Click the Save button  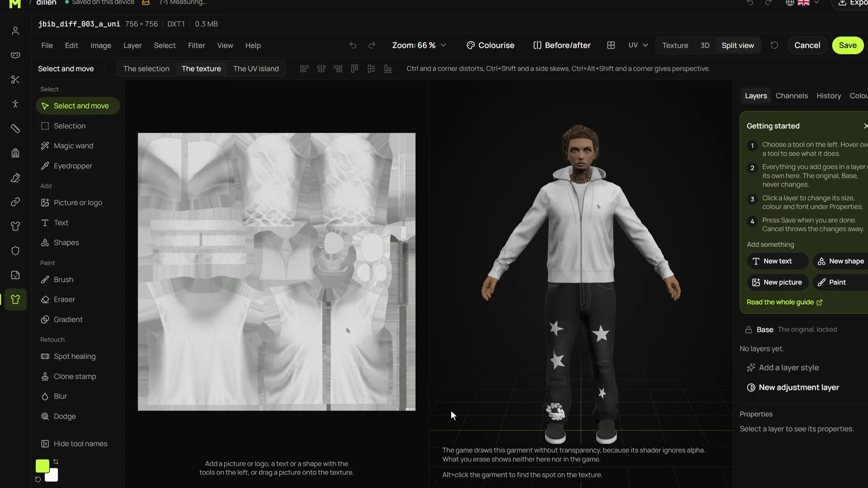coord(848,45)
